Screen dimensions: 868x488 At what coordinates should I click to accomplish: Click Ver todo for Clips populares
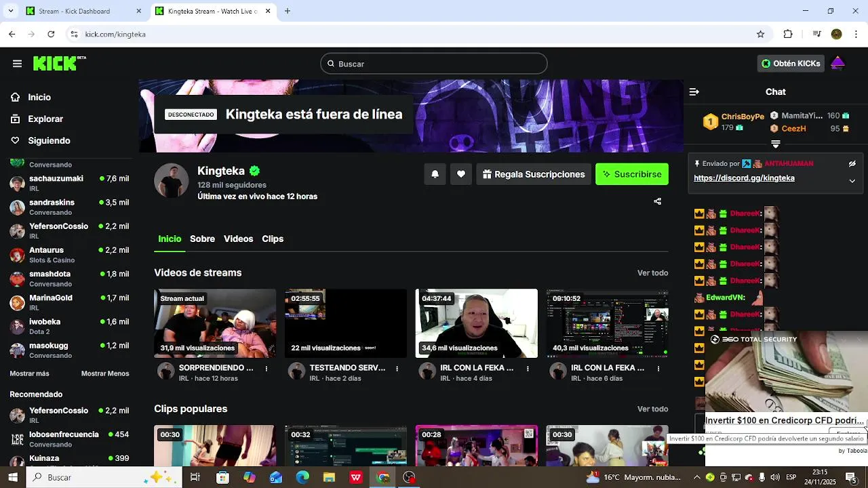point(652,409)
